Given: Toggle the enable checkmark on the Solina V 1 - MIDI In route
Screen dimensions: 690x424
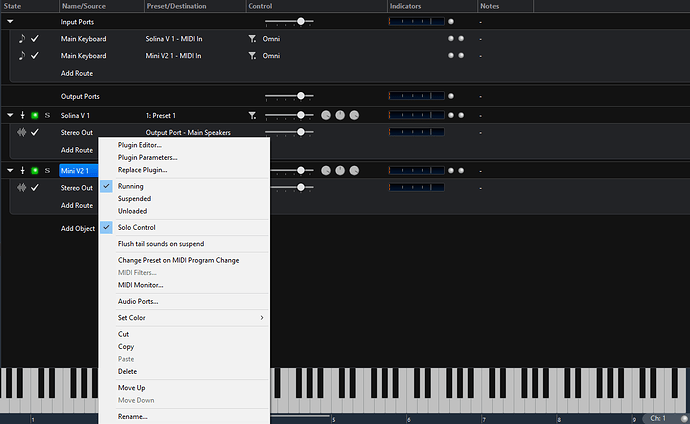Looking at the screenshot, I should tap(35, 39).
